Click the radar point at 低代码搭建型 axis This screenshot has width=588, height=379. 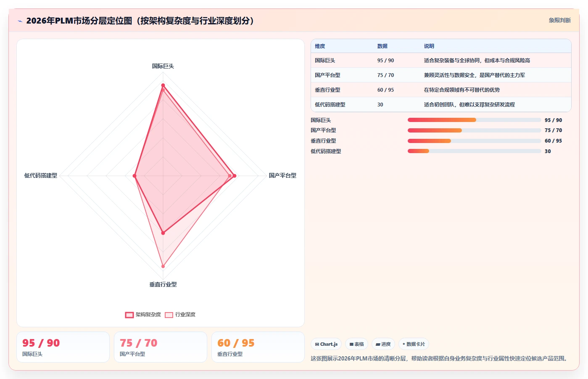click(x=134, y=176)
